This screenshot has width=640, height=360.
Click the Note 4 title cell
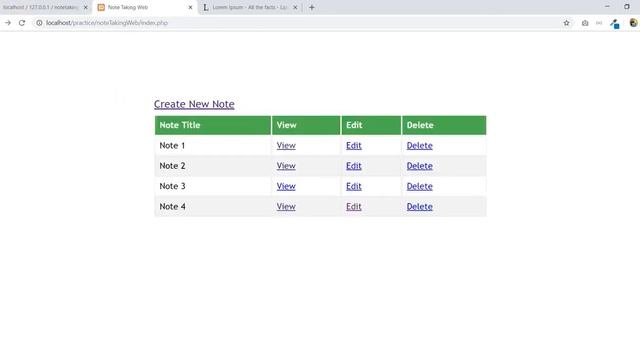coord(213,207)
